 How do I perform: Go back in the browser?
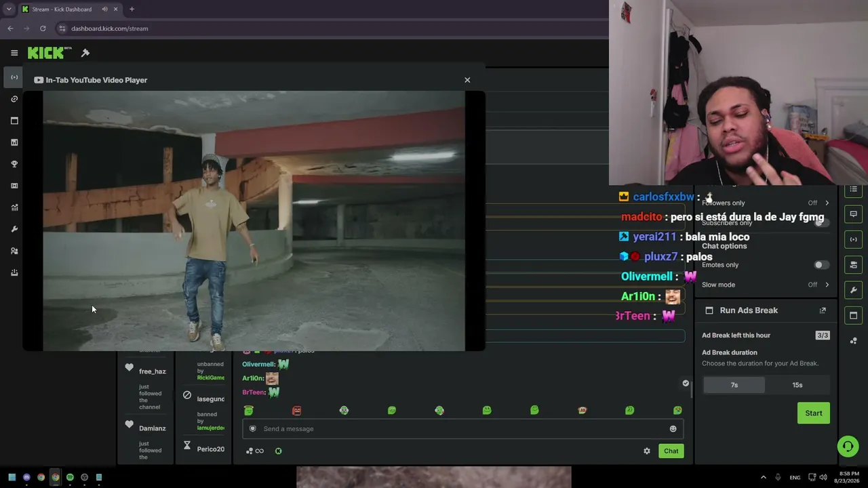coord(10,28)
